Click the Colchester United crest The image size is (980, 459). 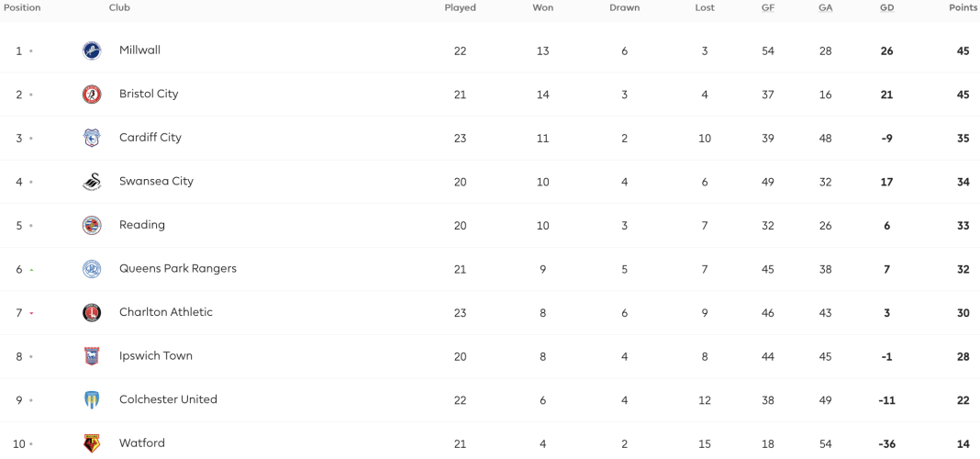[x=92, y=400]
